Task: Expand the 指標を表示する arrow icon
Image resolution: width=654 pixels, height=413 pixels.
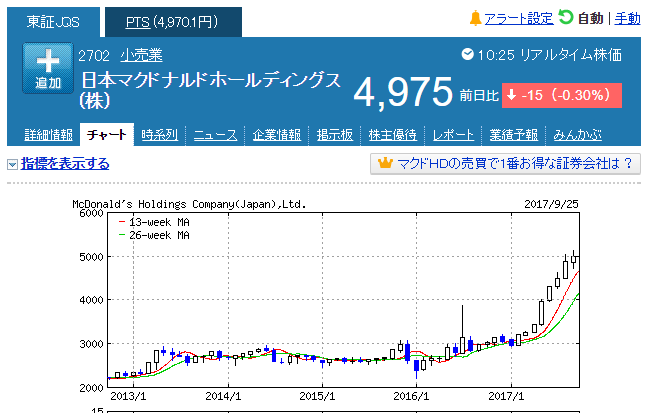Action: click(13, 164)
